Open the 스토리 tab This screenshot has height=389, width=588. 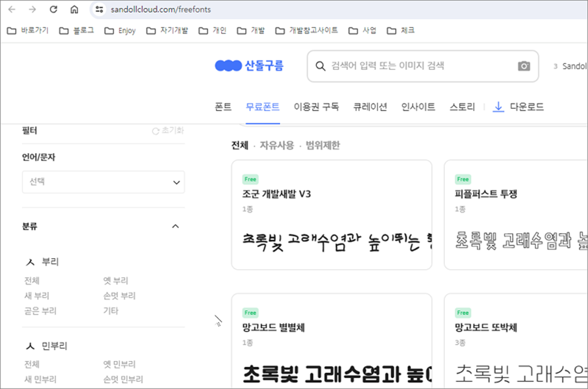tap(462, 107)
